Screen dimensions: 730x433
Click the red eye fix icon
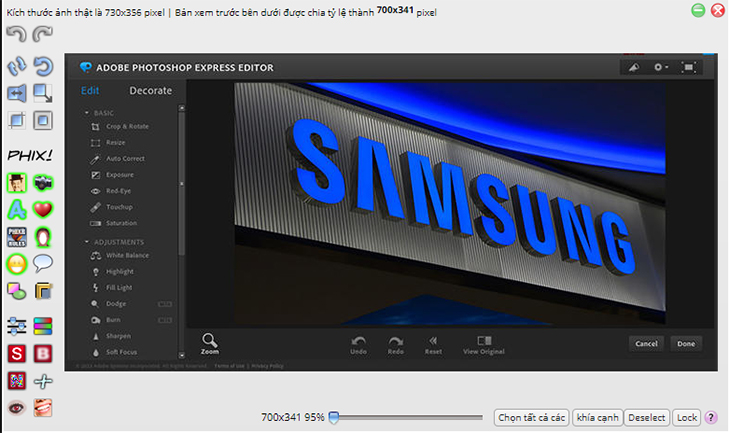coord(17,408)
